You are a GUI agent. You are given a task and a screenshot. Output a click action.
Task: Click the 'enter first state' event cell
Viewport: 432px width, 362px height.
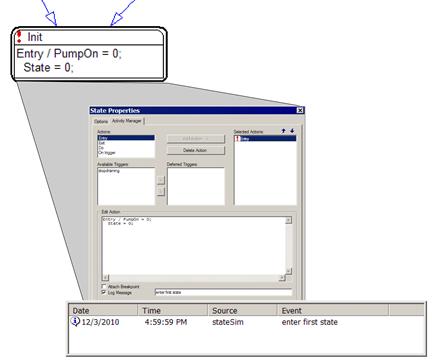(x=310, y=322)
